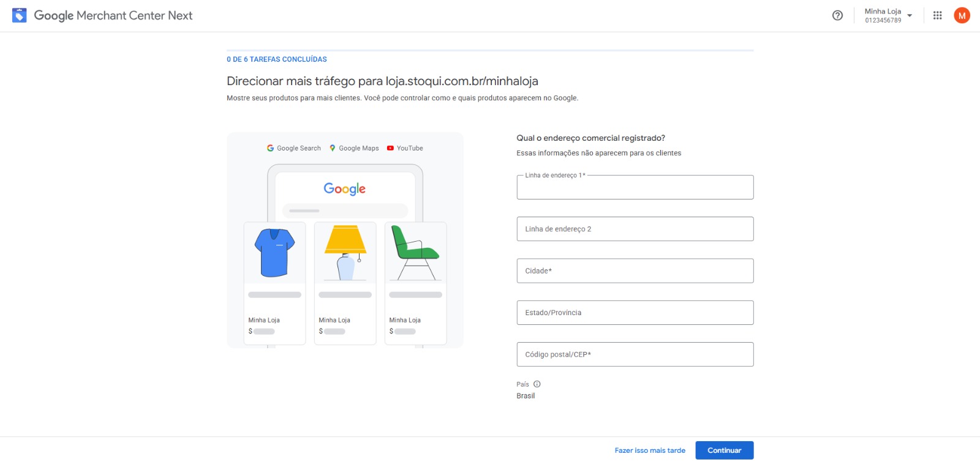Click the Código postal/CEP field

[x=635, y=354]
